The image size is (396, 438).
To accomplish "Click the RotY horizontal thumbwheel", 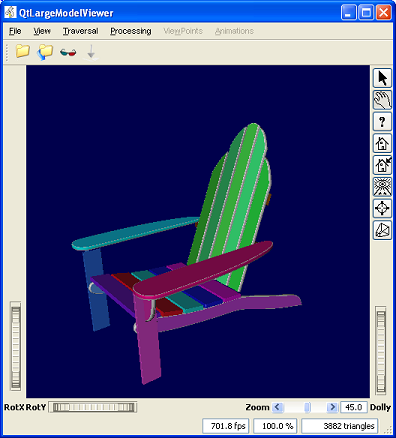I will point(94,407).
